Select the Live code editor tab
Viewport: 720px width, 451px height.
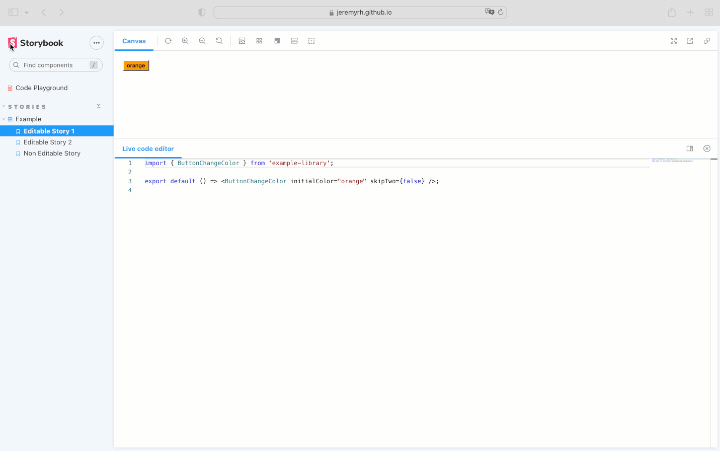[x=148, y=149]
